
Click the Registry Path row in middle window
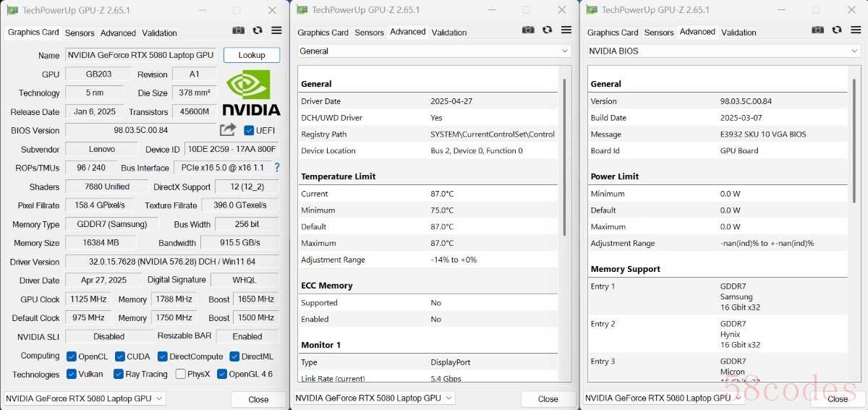click(429, 134)
